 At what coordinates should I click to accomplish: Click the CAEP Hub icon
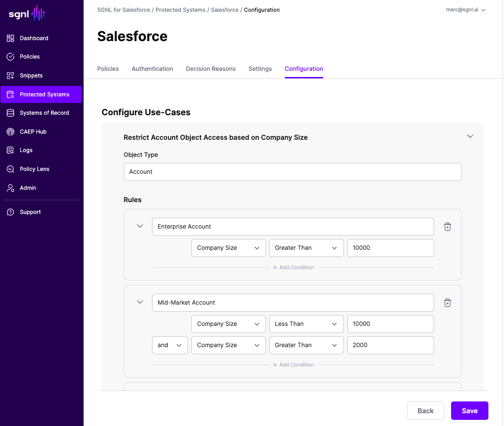click(x=10, y=132)
